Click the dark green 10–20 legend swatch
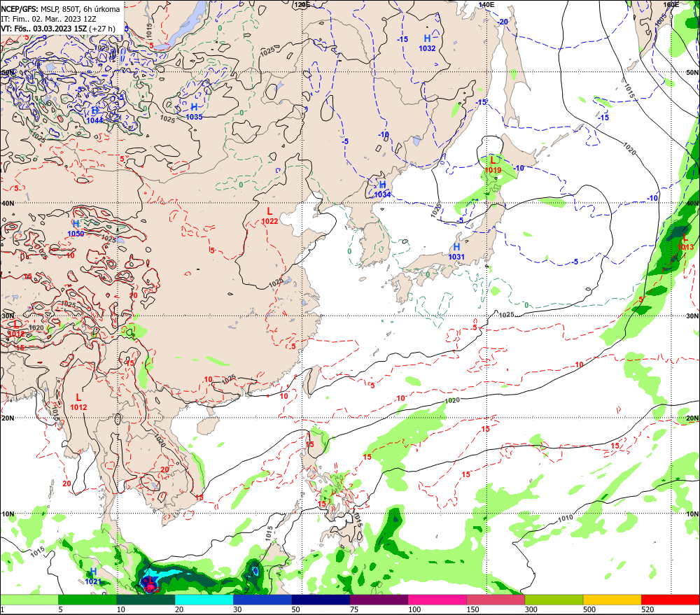The image size is (700, 615). pyautogui.click(x=146, y=600)
